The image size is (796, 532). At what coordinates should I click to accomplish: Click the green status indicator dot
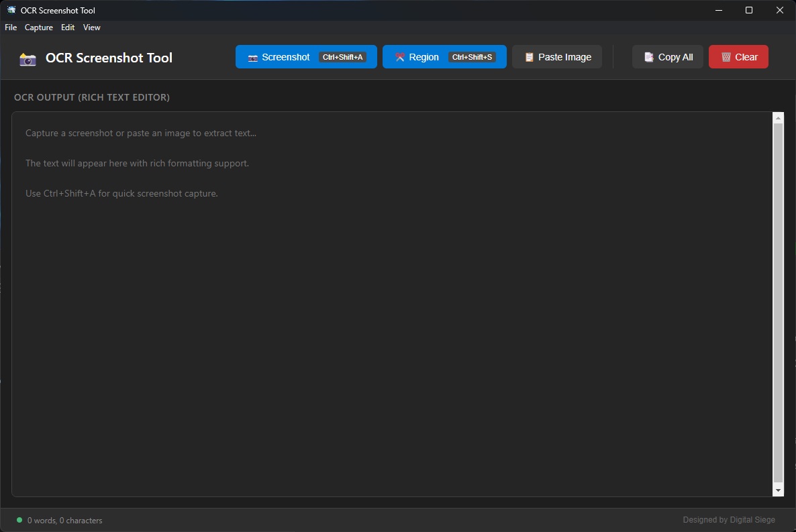click(19, 520)
